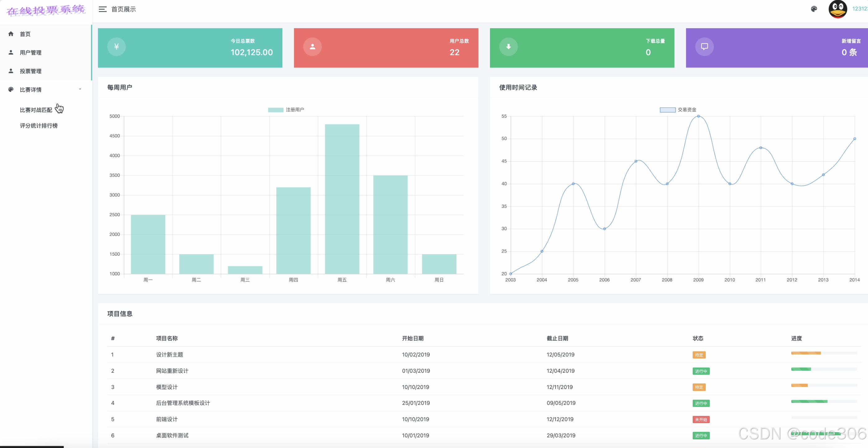This screenshot has width=868, height=448.
Task: Click the 102,125.00 total votes value
Action: tap(252, 52)
